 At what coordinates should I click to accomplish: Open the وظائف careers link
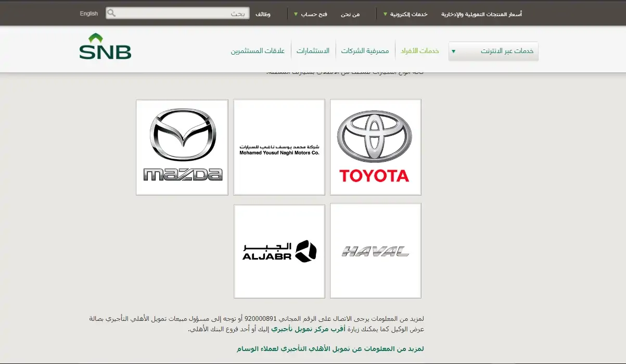[x=263, y=14]
